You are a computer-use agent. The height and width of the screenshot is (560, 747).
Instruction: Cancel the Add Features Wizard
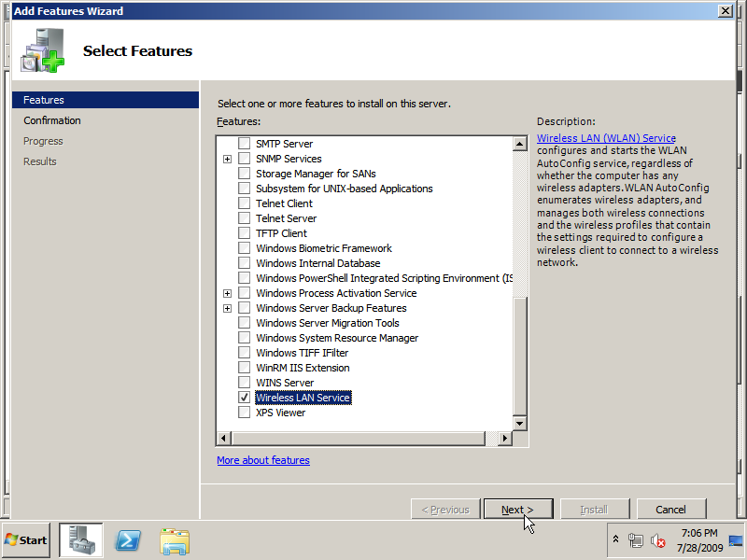670,509
